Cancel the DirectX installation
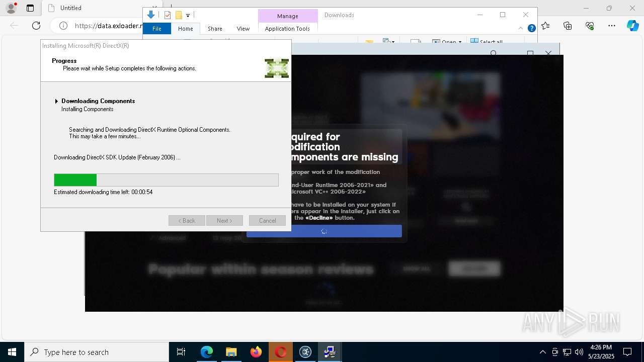Screen dimensions: 644x362 [x=267, y=221]
